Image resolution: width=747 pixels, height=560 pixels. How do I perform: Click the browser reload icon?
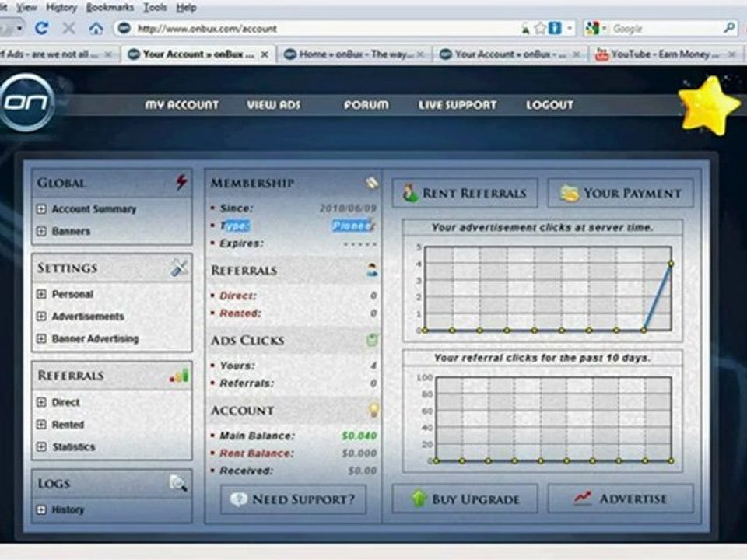click(42, 29)
